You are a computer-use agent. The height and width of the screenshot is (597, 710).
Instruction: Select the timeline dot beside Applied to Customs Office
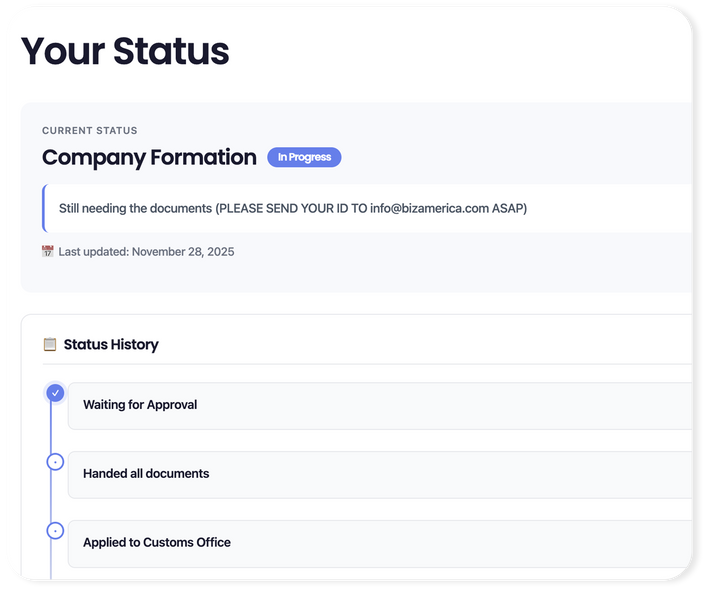pos(55,531)
